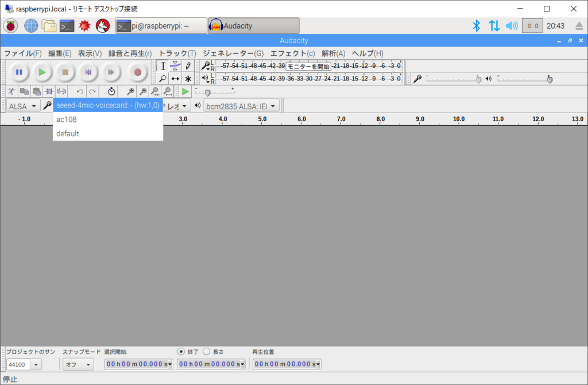This screenshot has width=588, height=385.
Task: Select the Draw pencil tool
Action: click(188, 66)
